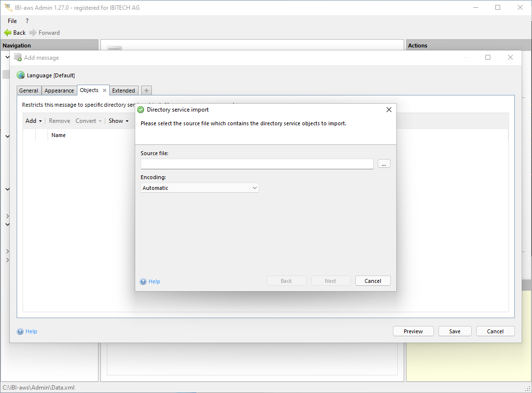Screen dimensions: 532x393
Task: Click Cancel in Directory service import dialog
Action: (x=372, y=281)
